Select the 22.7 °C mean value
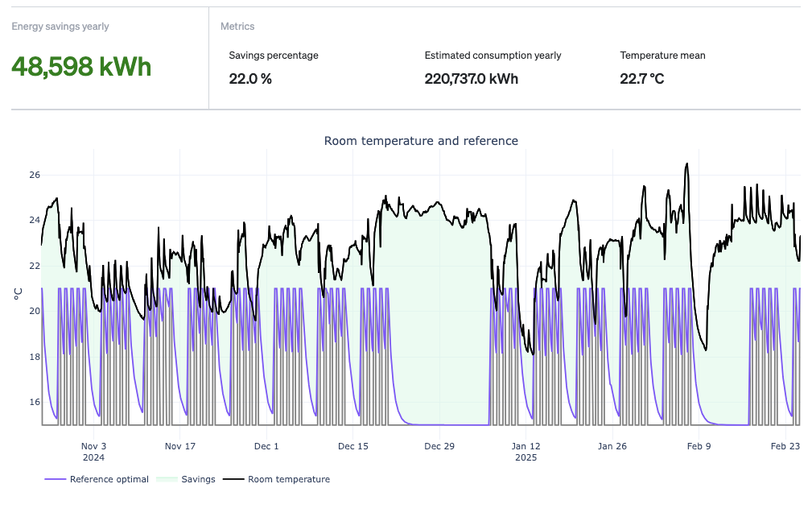Image resolution: width=812 pixels, height=521 pixels. coord(641,79)
